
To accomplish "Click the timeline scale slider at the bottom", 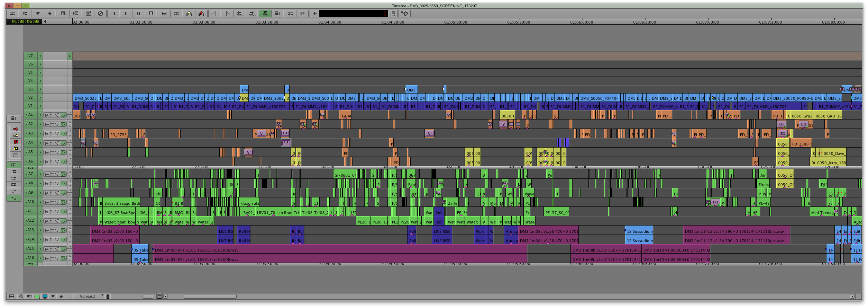I will [x=148, y=297].
